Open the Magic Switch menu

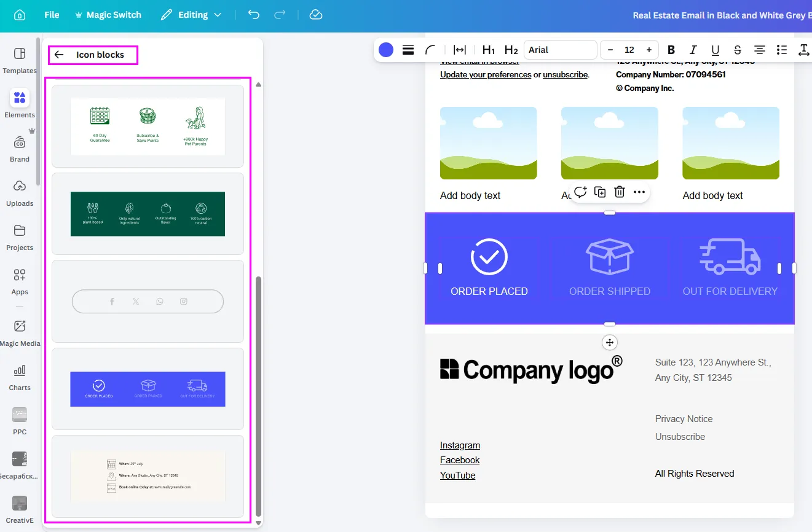(x=108, y=15)
